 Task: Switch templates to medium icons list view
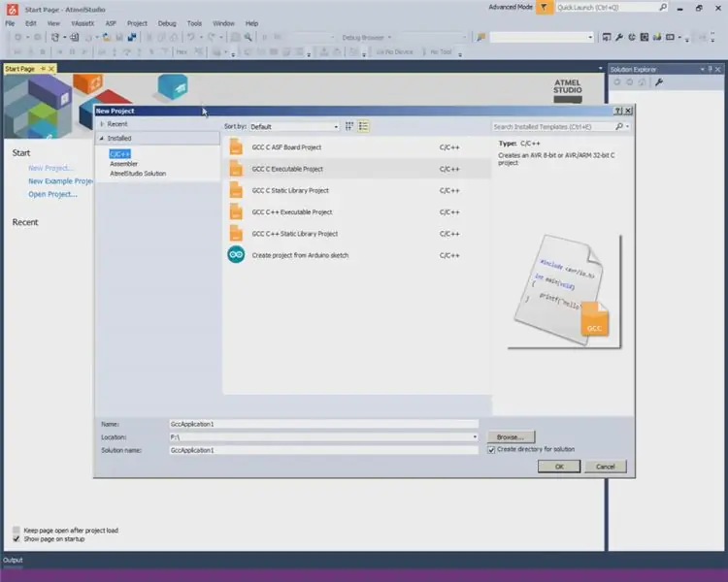click(364, 126)
